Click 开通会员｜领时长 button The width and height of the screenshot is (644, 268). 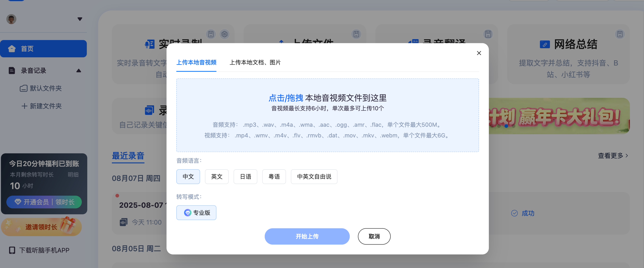44,202
